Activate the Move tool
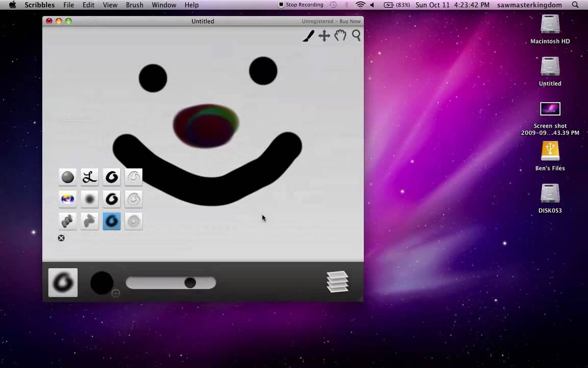 324,35
